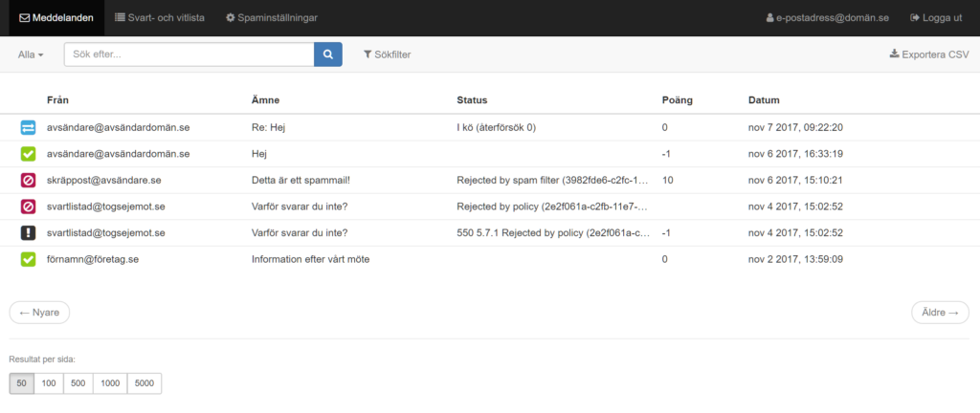This screenshot has width=980, height=413.
Task: Click the e-postadress@domän.se account link
Action: point(828,18)
